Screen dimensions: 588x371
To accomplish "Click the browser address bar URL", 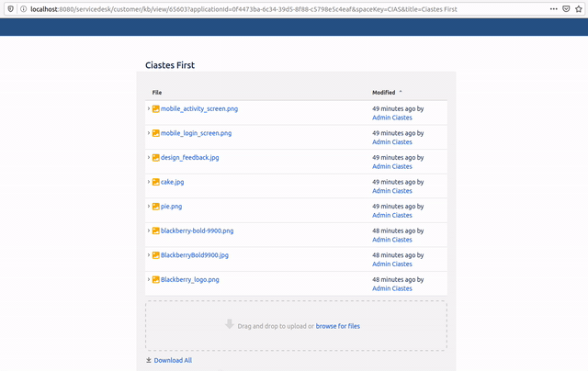I will [243, 9].
